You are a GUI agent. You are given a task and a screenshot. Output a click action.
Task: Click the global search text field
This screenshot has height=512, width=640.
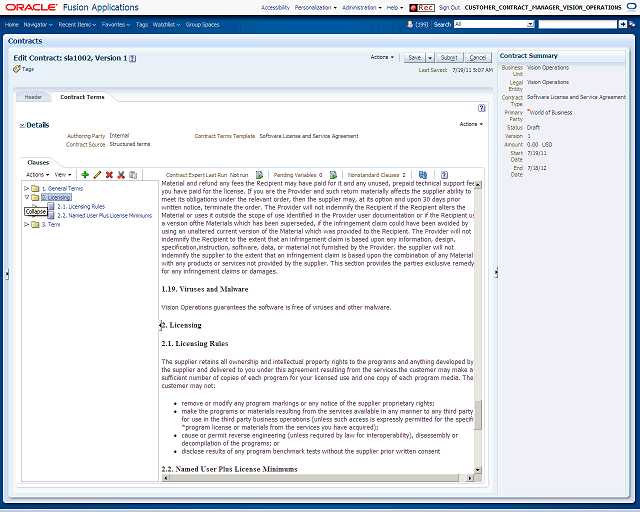pyautogui.click(x=577, y=24)
